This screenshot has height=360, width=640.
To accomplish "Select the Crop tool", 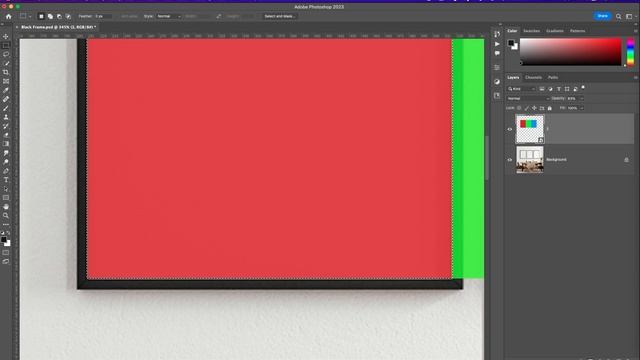I will pyautogui.click(x=6, y=72).
